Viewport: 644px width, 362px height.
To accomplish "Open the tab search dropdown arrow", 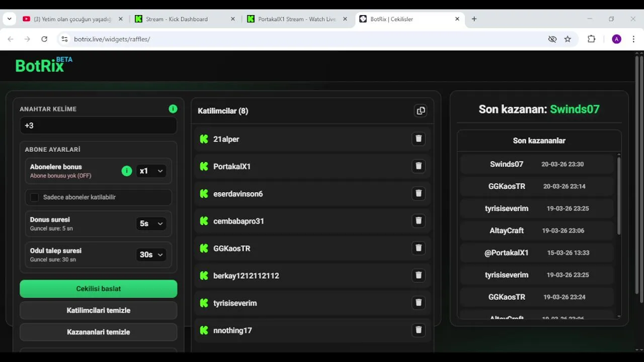I will pos(9,19).
